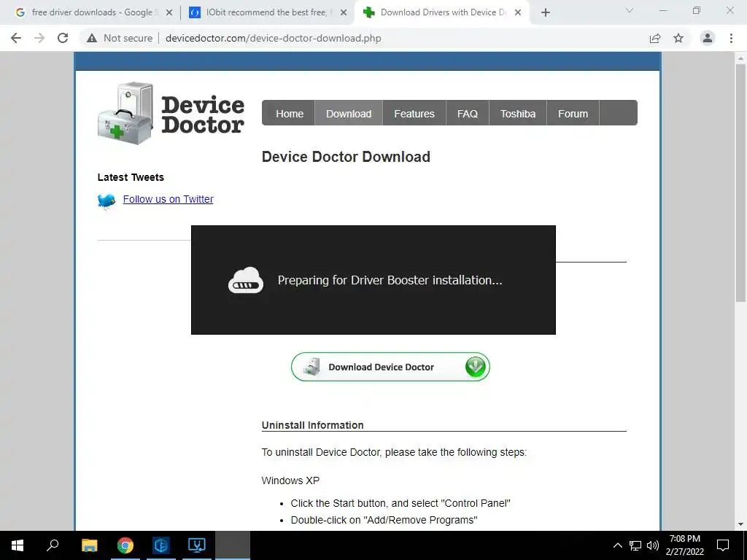Click the cloud progress icon in overlay
Image resolution: width=747 pixels, height=560 pixels.
tap(246, 280)
